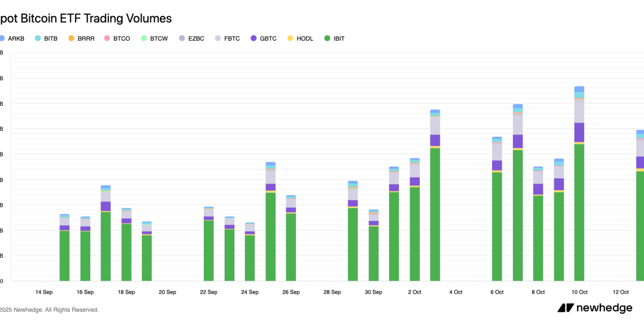Viewport: 644px width, 322px height.
Task: Select the green bar for 7 Oct
Action: [517, 215]
